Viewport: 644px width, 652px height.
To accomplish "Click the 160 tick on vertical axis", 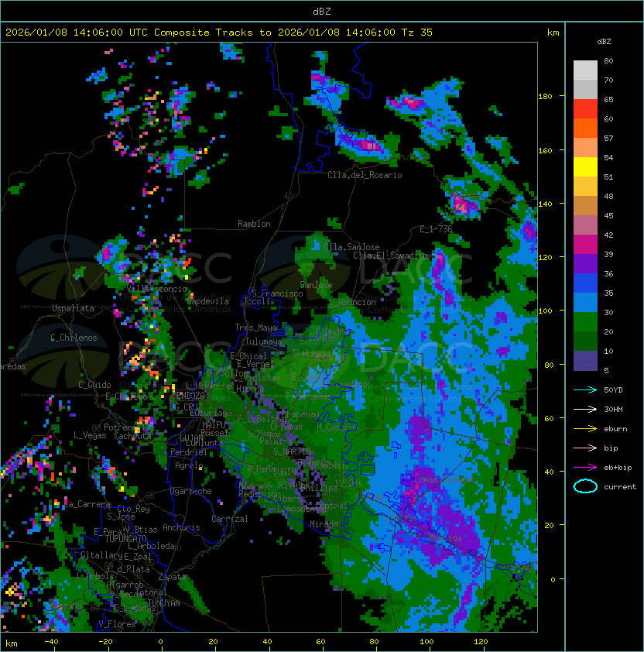I will click(545, 150).
